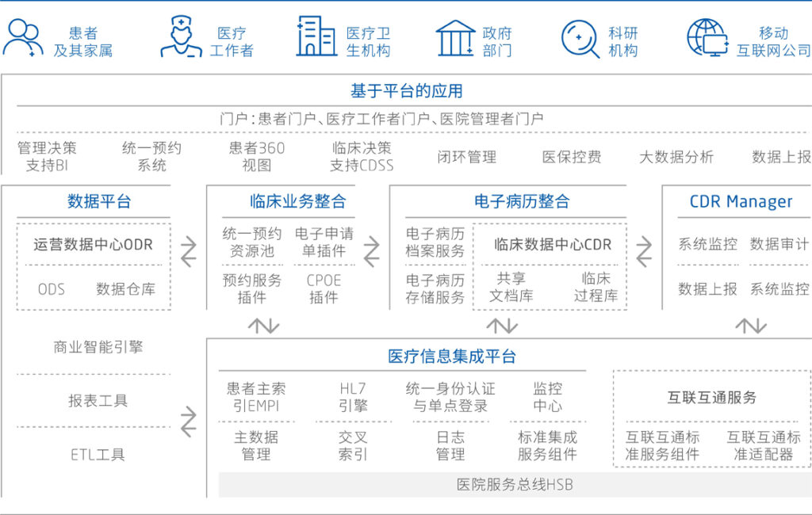Viewport: 812px width, 515px height.
Task: Open the 互联互通服务 box
Action: 711,397
